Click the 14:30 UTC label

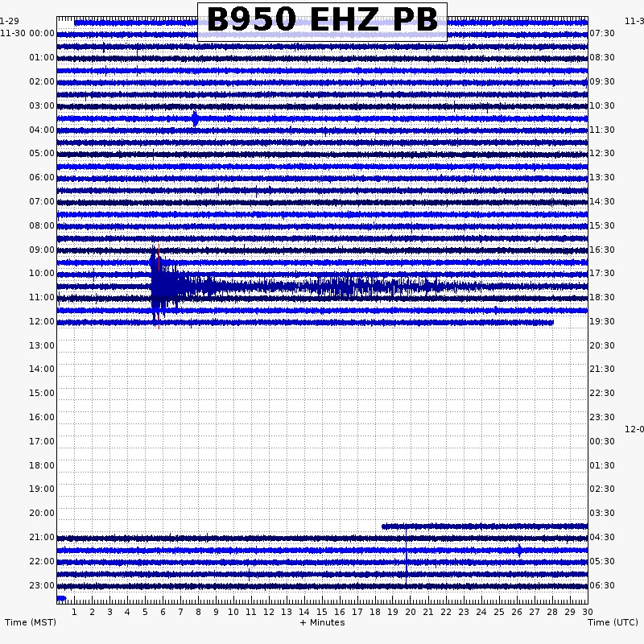click(x=602, y=202)
